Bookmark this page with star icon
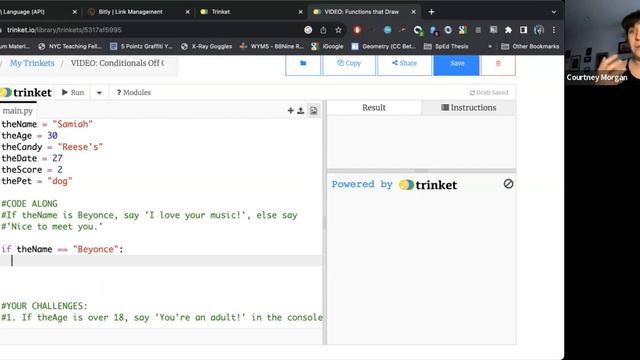 [x=338, y=30]
